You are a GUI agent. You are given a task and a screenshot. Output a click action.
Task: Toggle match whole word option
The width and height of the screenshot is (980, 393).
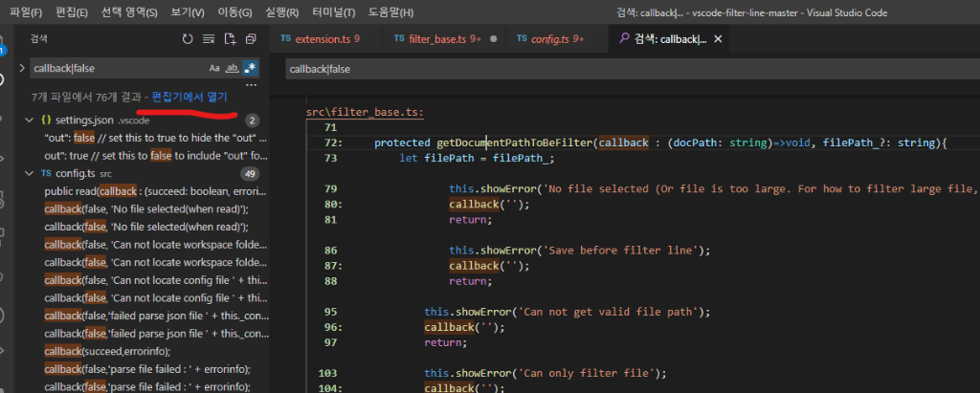(233, 68)
